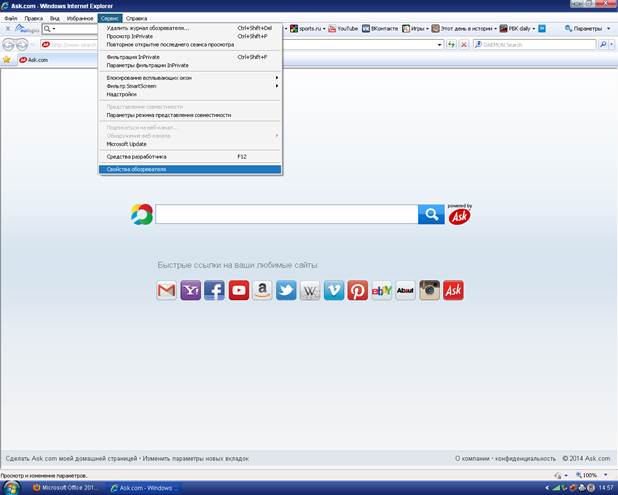Screen dimensions: 618x495
Task: Click the green Refresh page icon
Action: tap(451, 45)
